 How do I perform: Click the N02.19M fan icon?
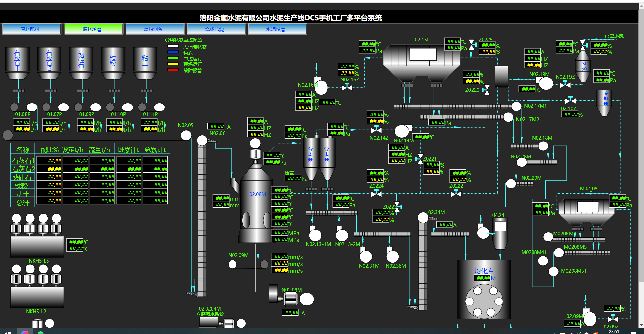545,83
